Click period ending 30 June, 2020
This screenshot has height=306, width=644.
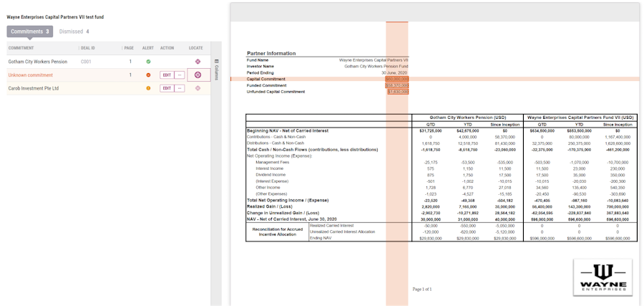pyautogui.click(x=395, y=73)
